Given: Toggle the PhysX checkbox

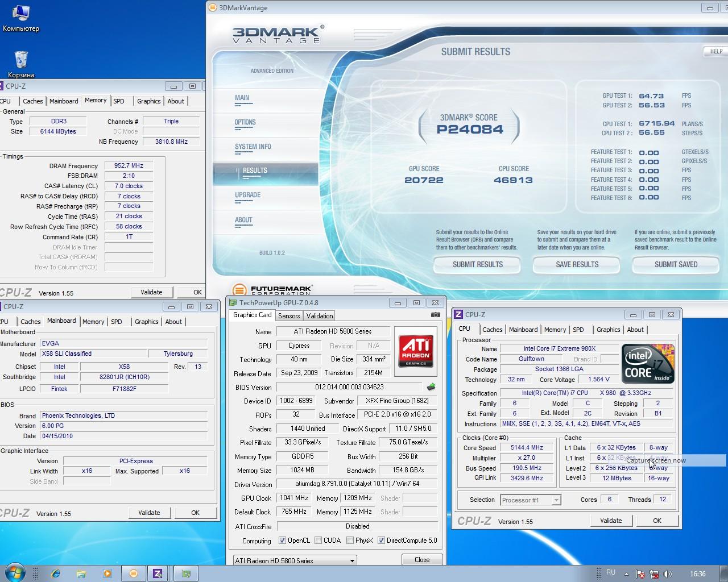Looking at the screenshot, I should click(x=350, y=541).
